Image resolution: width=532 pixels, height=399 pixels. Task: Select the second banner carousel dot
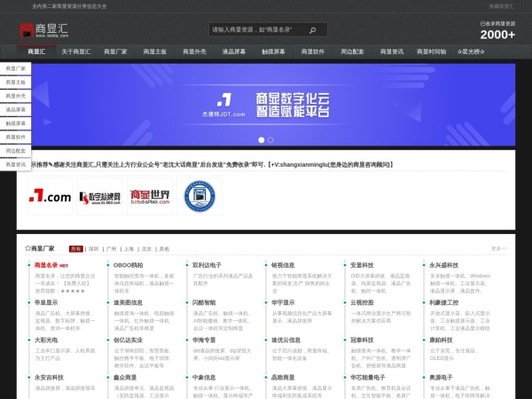click(270, 140)
